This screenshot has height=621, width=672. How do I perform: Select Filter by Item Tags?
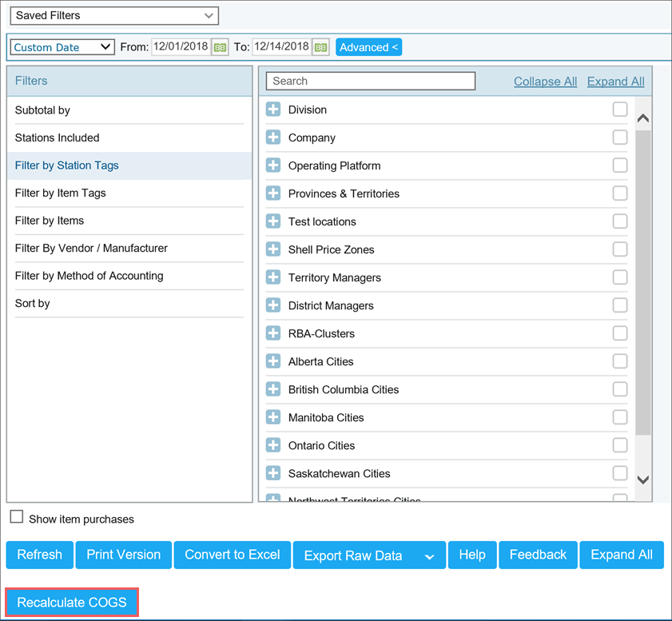click(61, 193)
